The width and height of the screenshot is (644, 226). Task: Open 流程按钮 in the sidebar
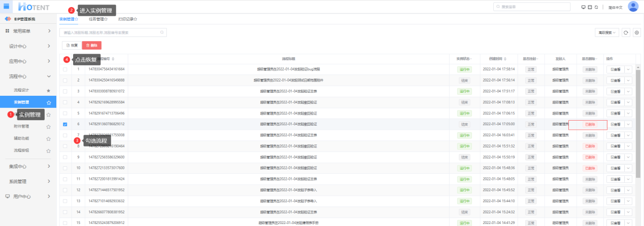(22, 150)
